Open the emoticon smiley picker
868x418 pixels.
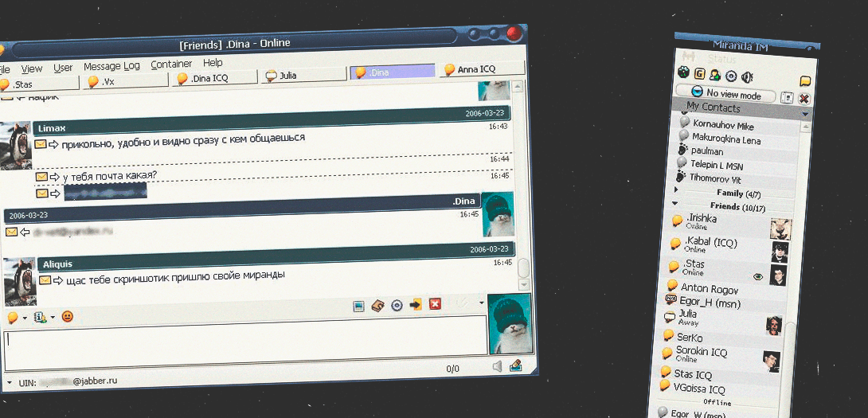(68, 317)
